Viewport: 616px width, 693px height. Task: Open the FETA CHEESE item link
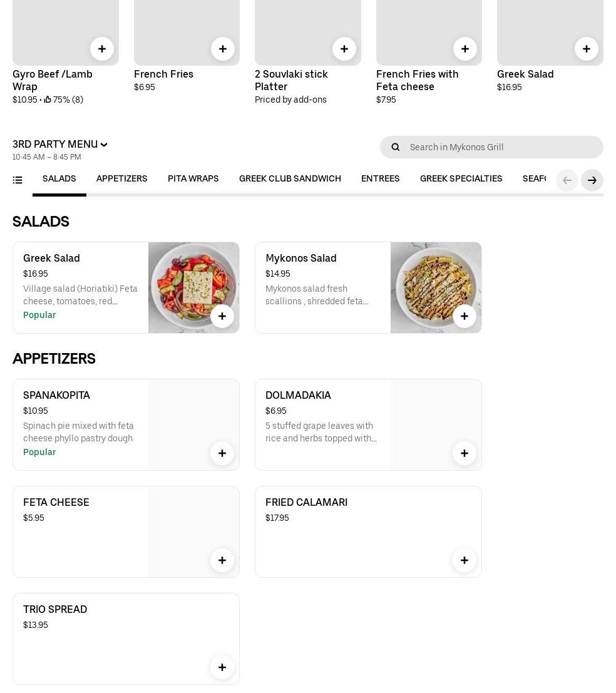56,503
